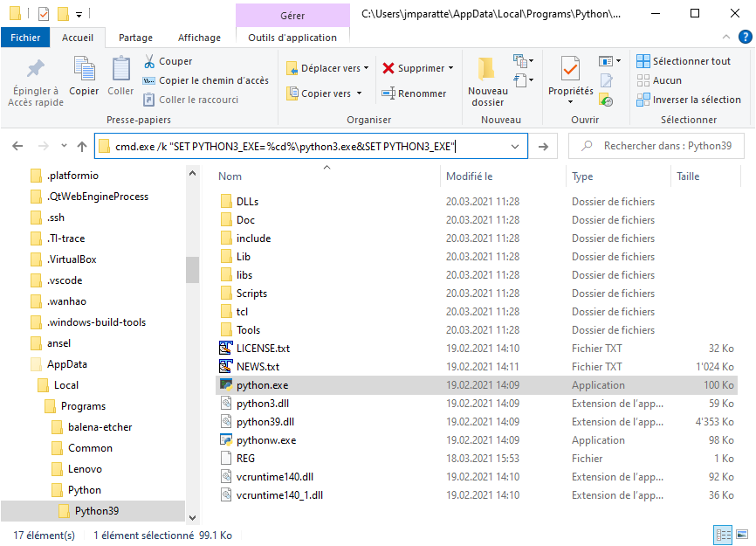
Task: Click the Supprimer red X icon
Action: click(388, 68)
